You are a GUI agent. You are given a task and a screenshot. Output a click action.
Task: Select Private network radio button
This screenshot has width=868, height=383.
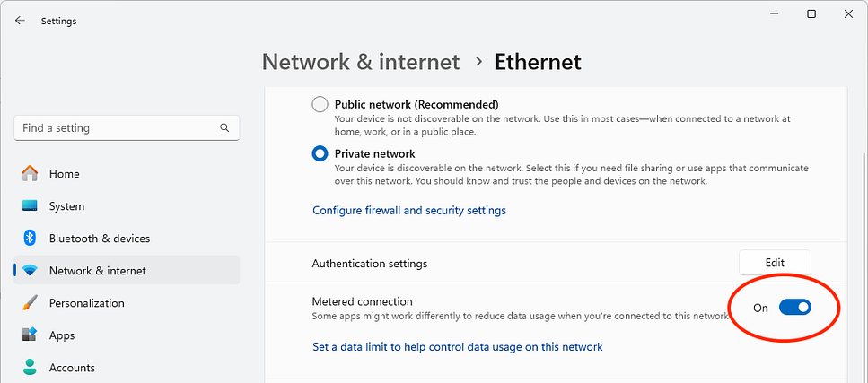(x=320, y=154)
